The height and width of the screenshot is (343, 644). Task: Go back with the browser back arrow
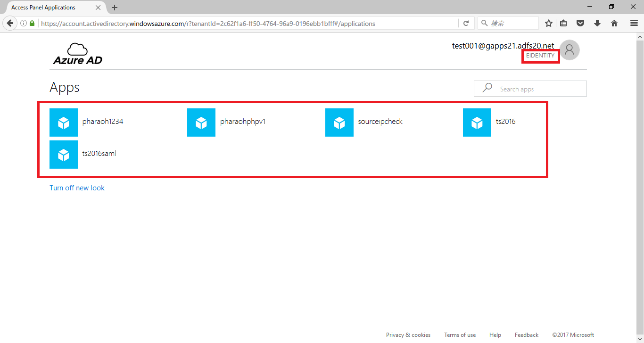tap(9, 23)
